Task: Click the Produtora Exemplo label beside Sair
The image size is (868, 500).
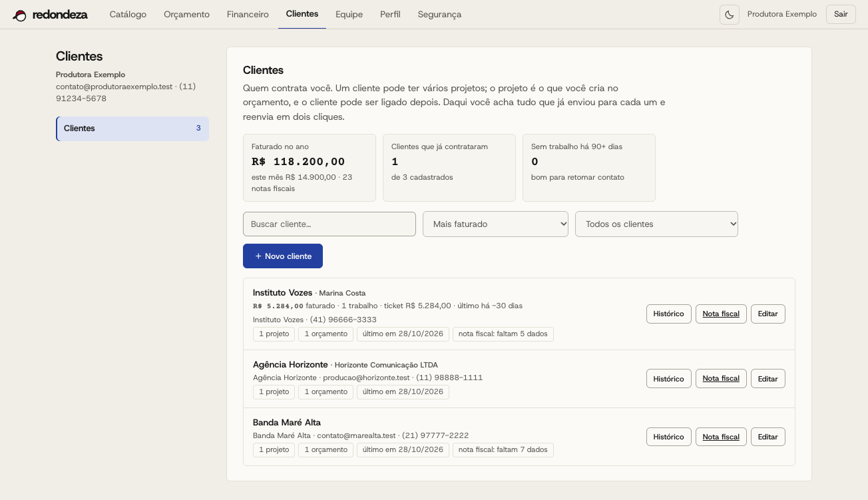Action: (x=782, y=15)
